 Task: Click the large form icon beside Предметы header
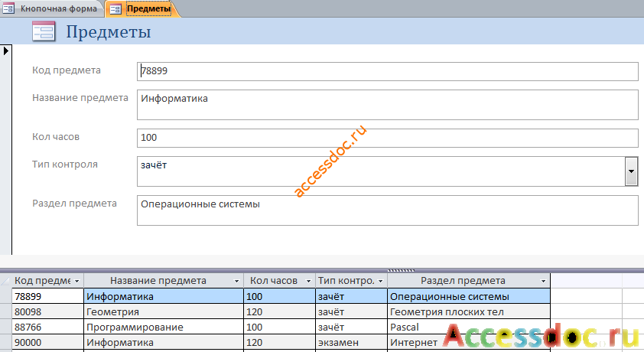coord(44,31)
